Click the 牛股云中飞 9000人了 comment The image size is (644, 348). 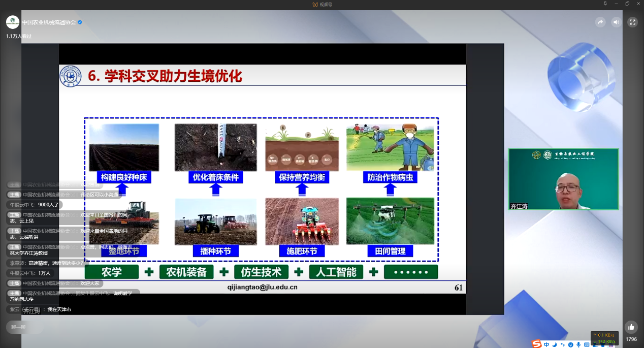[34, 205]
